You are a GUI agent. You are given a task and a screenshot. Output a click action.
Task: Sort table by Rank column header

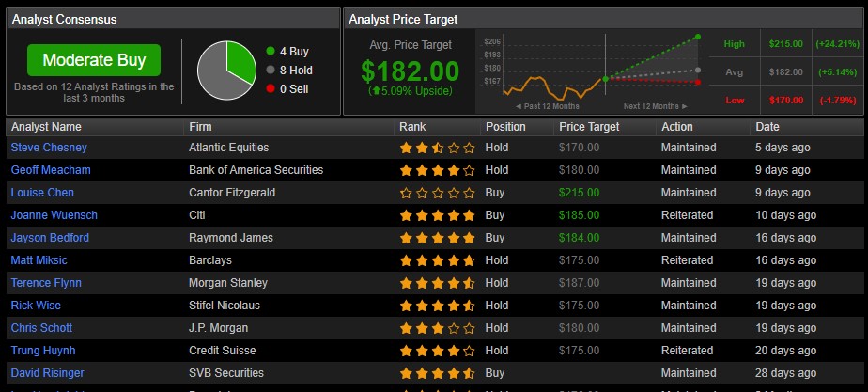(412, 127)
